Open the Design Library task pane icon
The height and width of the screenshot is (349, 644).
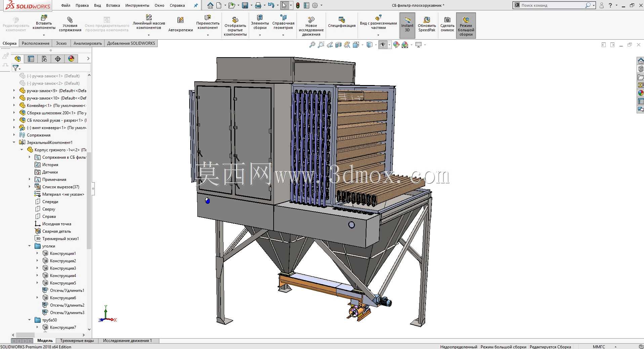click(x=641, y=69)
